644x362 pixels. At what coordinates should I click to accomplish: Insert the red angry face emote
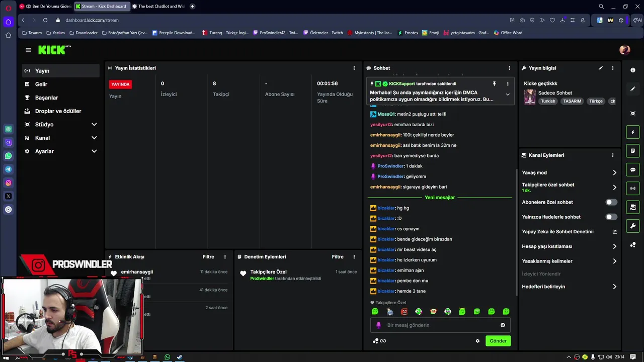pyautogui.click(x=404, y=312)
